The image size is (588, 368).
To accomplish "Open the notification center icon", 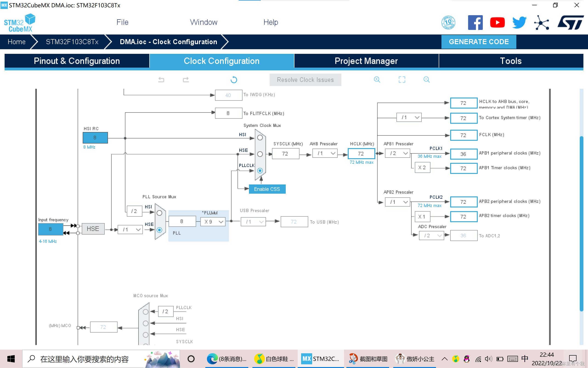I will coord(573,359).
